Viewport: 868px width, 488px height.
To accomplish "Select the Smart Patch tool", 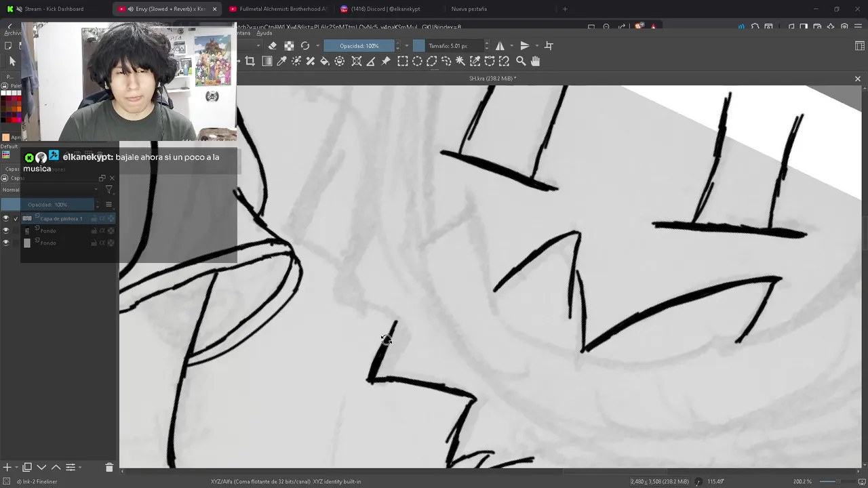I will coord(311,61).
